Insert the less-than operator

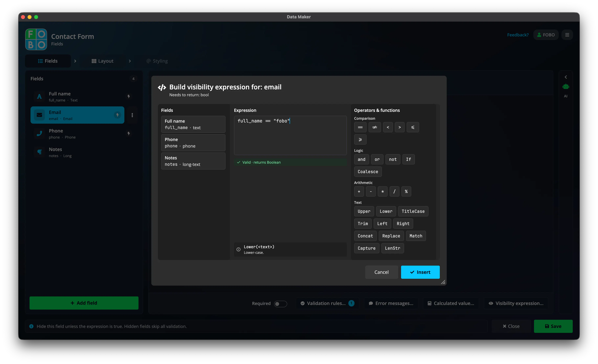388,127
